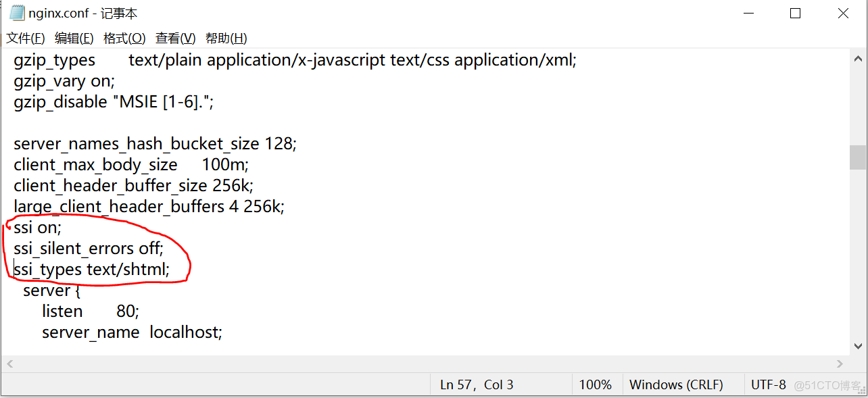Place cursor on the 'ssi on;' line

(x=38, y=228)
